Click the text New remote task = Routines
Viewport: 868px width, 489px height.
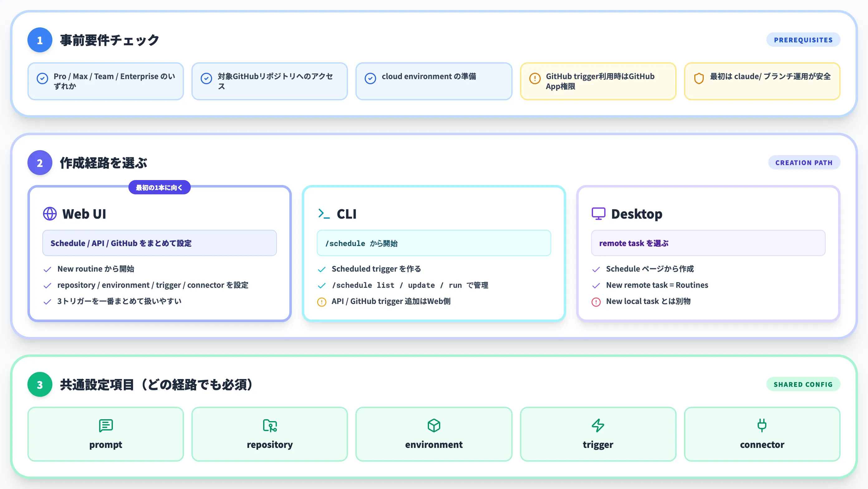(x=657, y=285)
